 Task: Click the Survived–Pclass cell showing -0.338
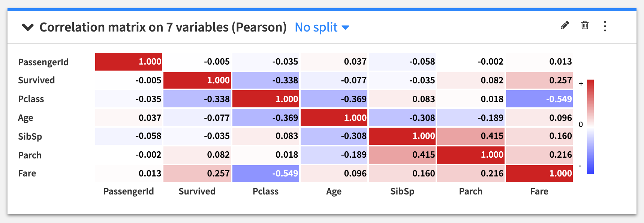coord(265,80)
